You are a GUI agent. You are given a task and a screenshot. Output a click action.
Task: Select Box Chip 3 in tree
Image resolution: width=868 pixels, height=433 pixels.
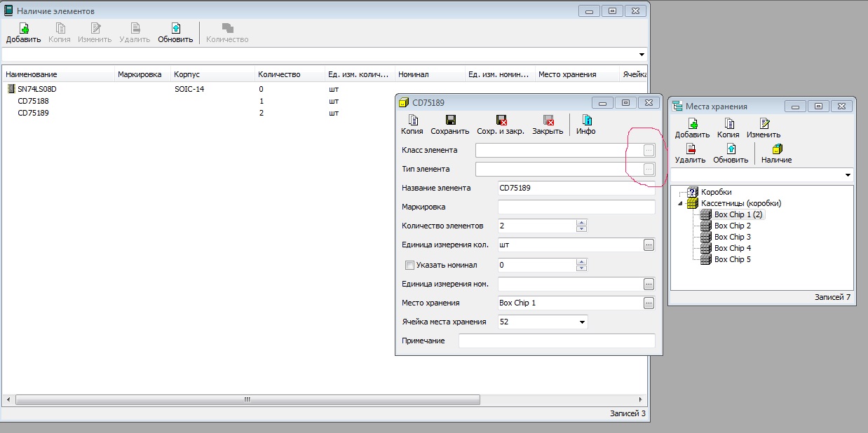[733, 237]
